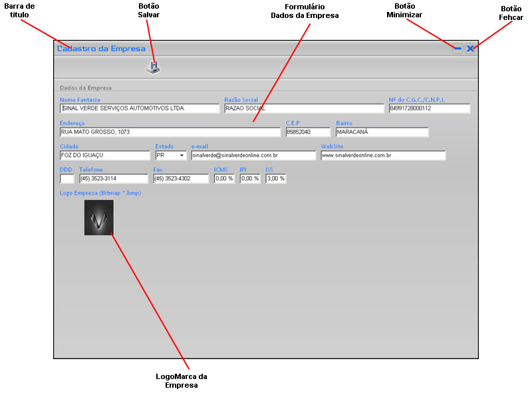Click the empty DDD field

[x=67, y=179]
